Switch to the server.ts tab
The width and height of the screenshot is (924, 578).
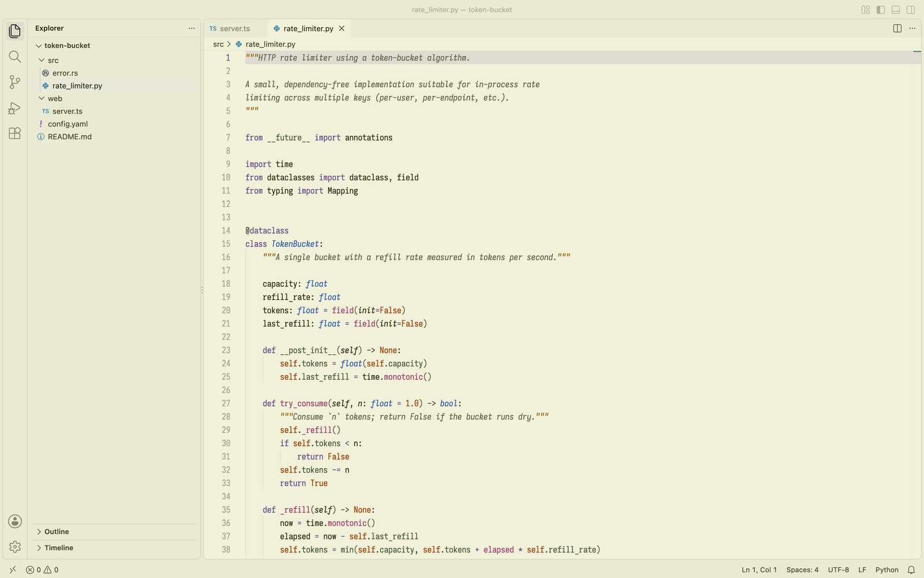(x=234, y=28)
